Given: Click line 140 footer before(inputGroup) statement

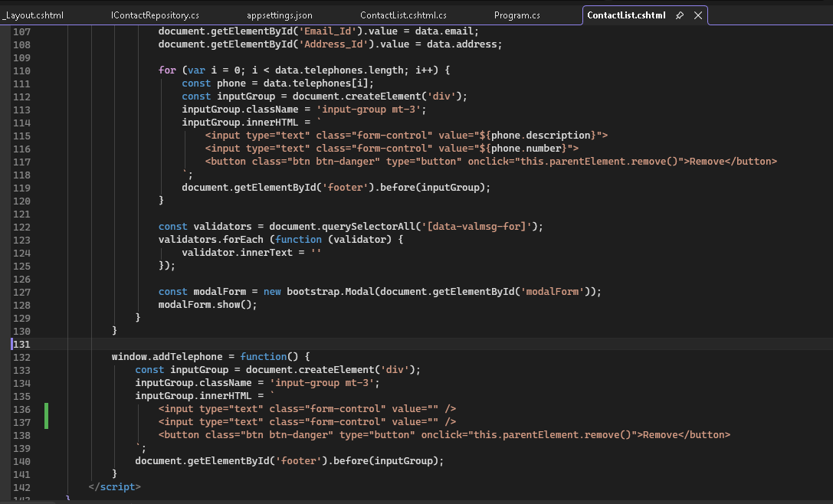Looking at the screenshot, I should click(289, 461).
